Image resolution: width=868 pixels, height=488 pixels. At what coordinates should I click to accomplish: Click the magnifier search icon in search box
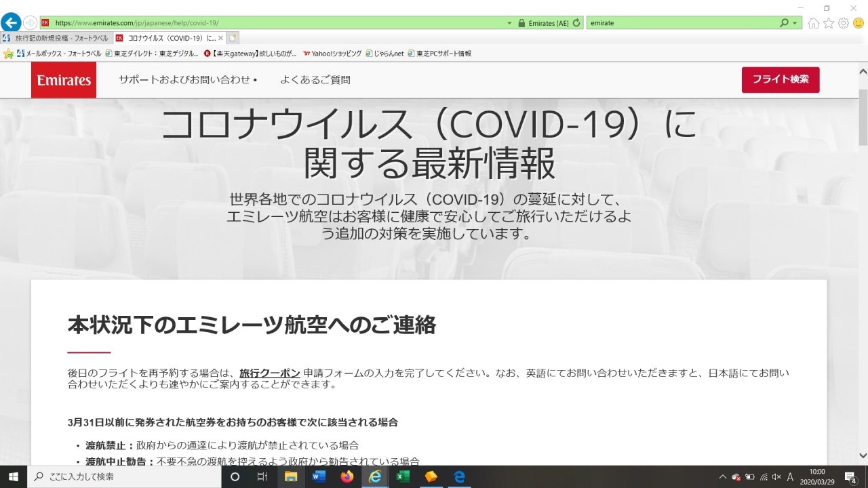785,23
